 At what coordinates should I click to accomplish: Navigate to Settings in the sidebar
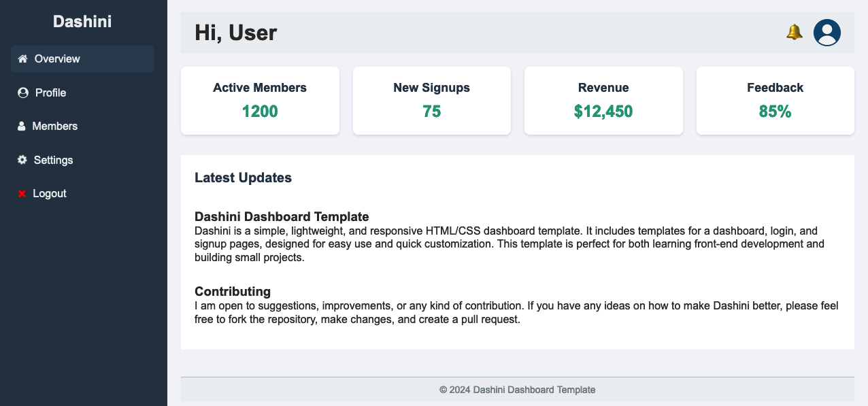53,160
